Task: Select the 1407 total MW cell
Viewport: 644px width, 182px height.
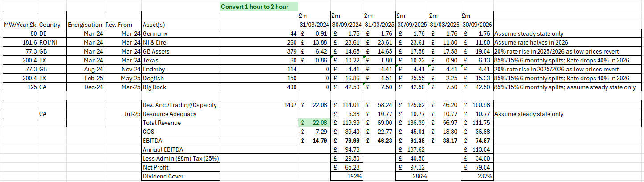Action: [x=259, y=105]
